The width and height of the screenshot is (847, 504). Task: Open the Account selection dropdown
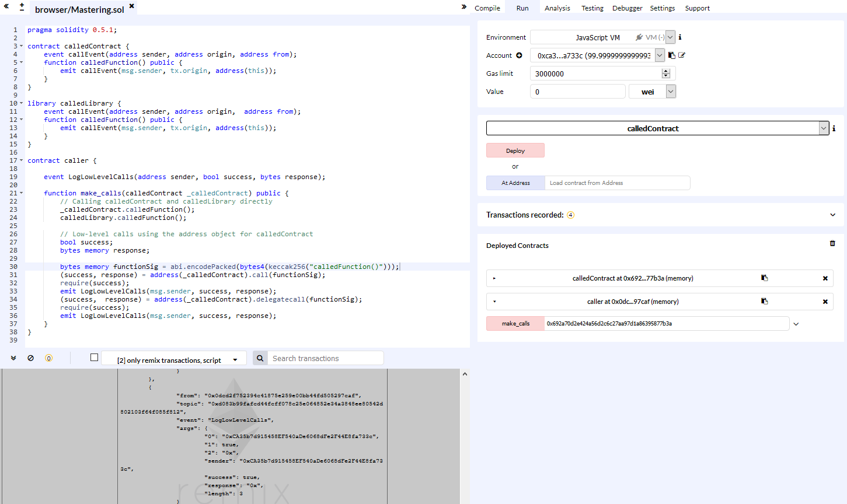click(x=597, y=55)
